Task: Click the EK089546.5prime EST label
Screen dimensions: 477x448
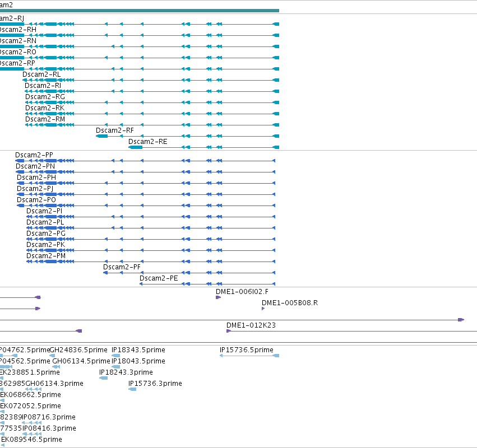Action: (x=31, y=440)
